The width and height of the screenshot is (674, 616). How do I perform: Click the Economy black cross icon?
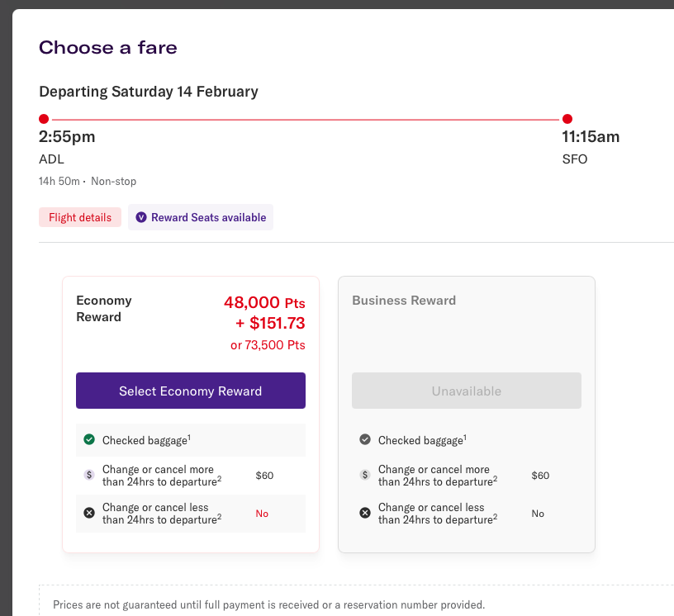(x=89, y=513)
